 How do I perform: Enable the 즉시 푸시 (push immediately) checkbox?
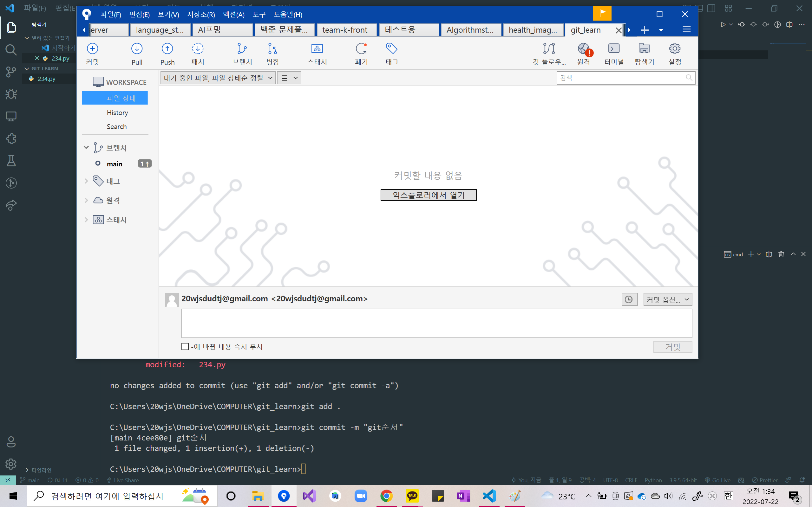click(185, 346)
